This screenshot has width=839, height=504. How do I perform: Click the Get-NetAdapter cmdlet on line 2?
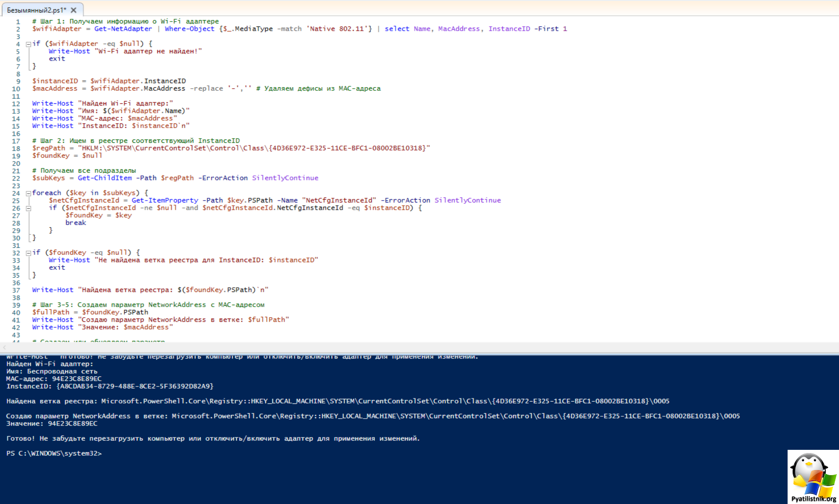pos(123,28)
